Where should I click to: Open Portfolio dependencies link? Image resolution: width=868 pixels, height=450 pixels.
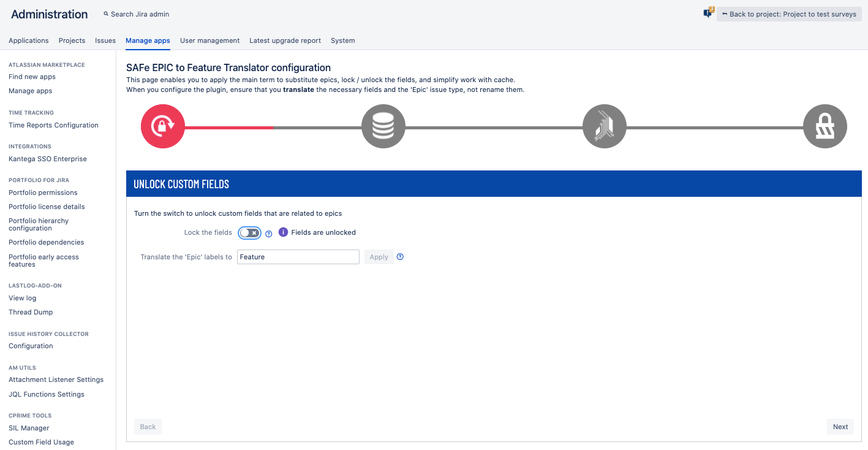[x=46, y=242]
